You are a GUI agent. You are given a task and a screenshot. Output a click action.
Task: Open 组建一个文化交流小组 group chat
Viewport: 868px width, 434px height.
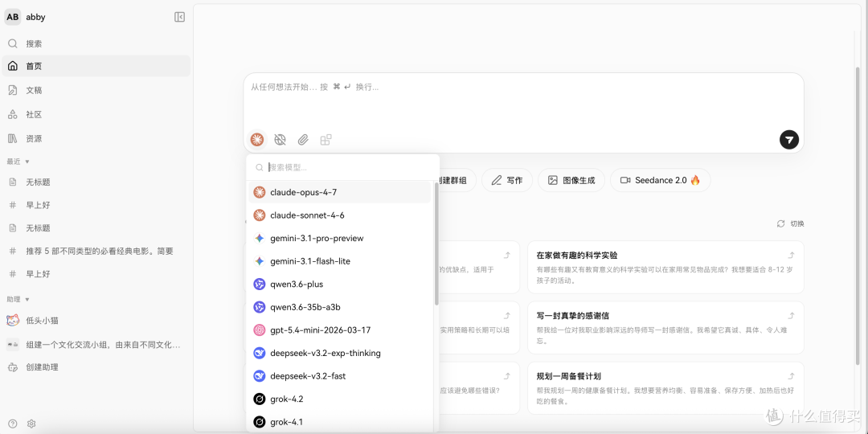(96, 344)
